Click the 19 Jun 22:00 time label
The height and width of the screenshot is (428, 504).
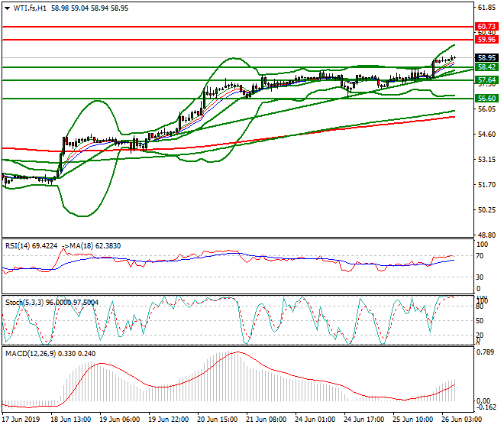click(169, 420)
